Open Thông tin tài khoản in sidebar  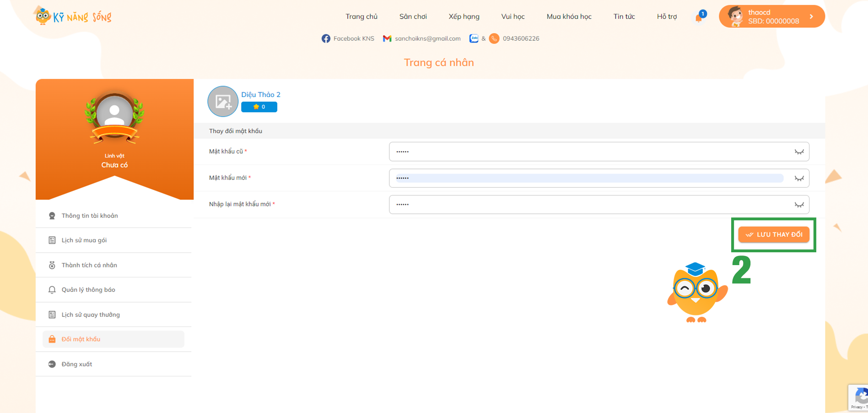coord(90,216)
